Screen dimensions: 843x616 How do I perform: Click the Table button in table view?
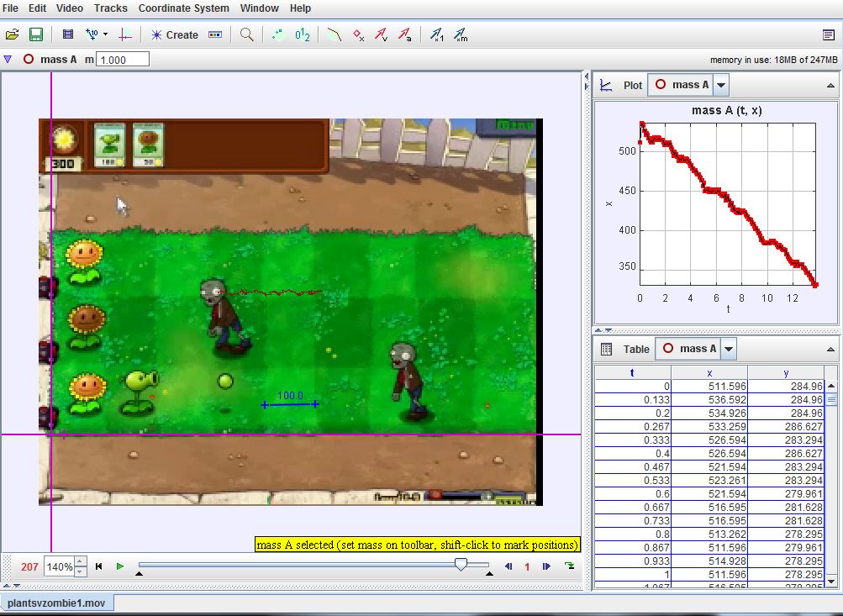coord(636,350)
